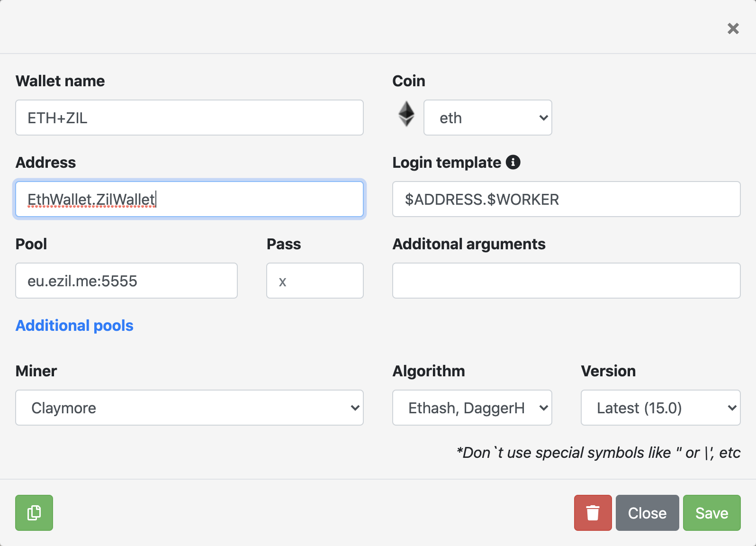756x546 pixels.
Task: Expand the Miner dropdown showing Claymore
Action: 189,408
